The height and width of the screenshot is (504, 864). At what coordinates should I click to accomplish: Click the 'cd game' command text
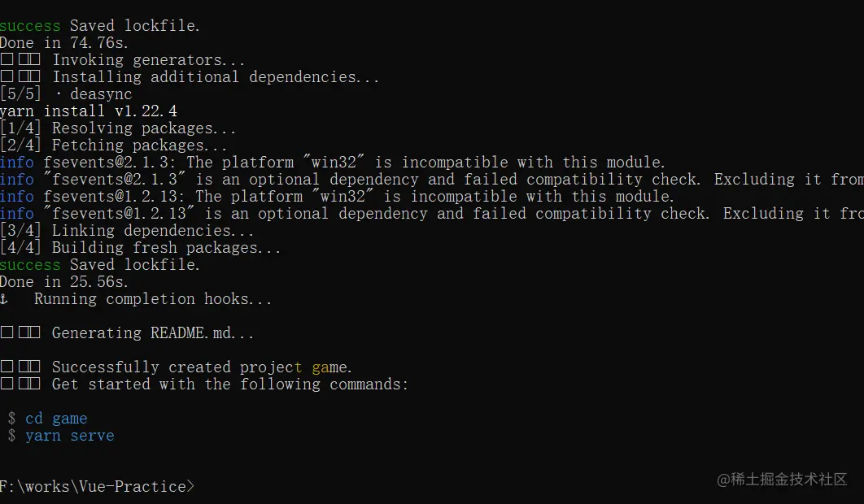[56, 419]
